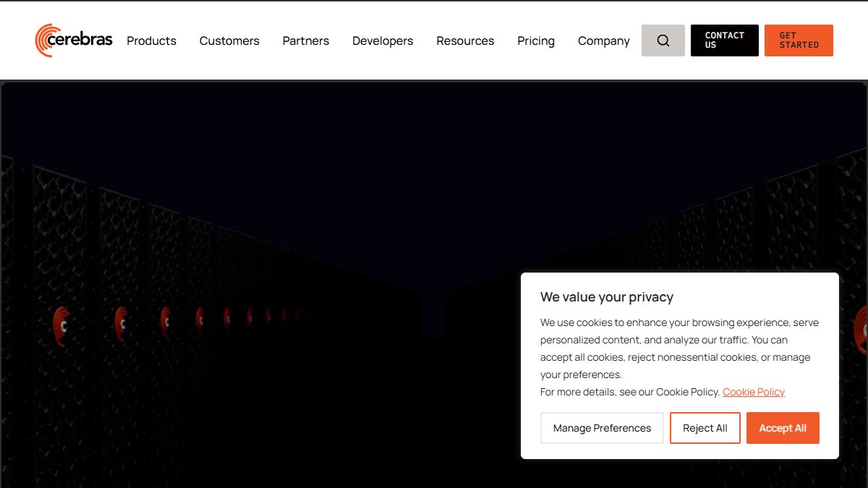This screenshot has width=868, height=488.
Task: Open the Cookie Policy link
Action: coord(754,392)
